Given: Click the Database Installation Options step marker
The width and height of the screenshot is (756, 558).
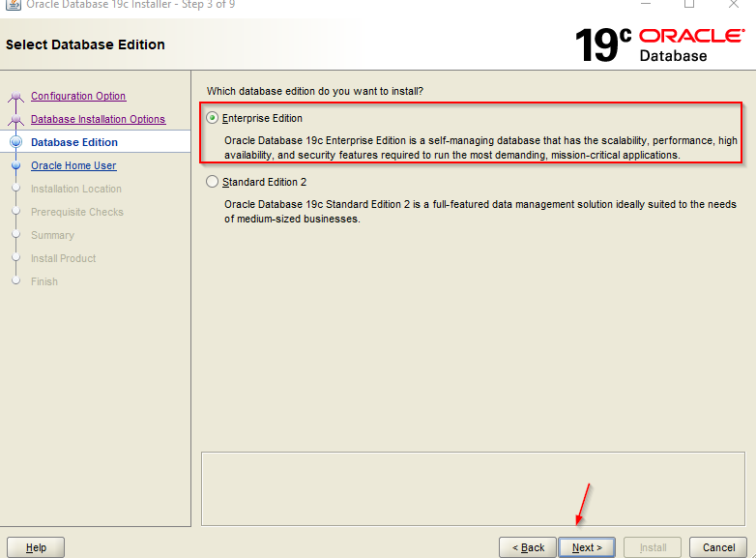Looking at the screenshot, I should coord(15,119).
